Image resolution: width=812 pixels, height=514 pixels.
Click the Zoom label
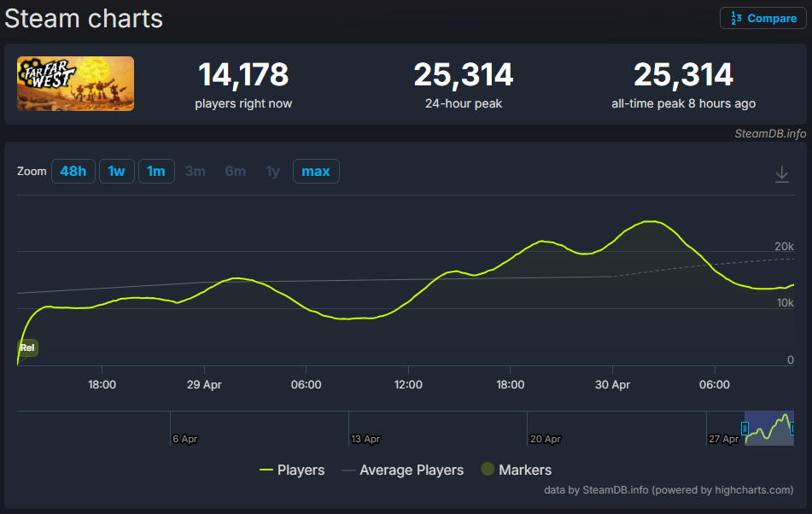click(32, 172)
